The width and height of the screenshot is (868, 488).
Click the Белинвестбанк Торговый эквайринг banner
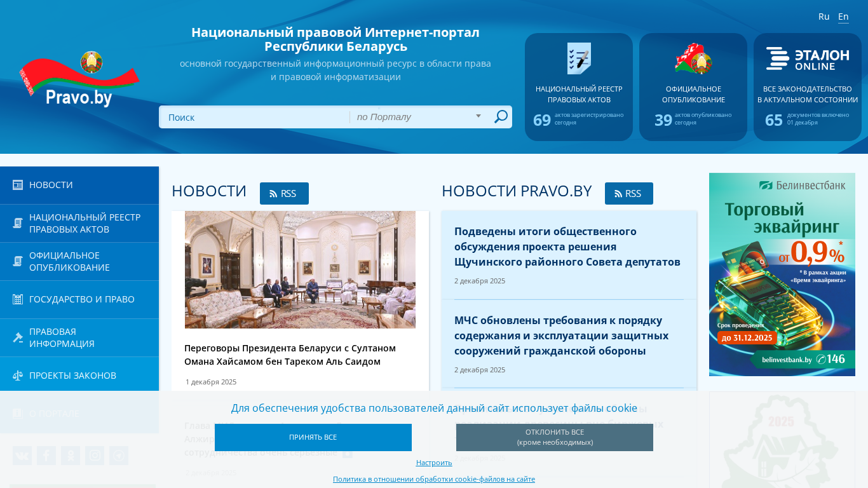(x=782, y=274)
